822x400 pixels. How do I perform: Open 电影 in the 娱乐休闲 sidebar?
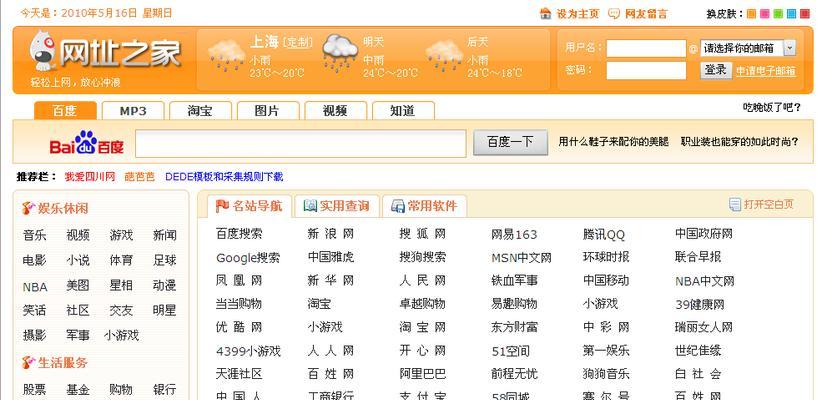tap(35, 260)
